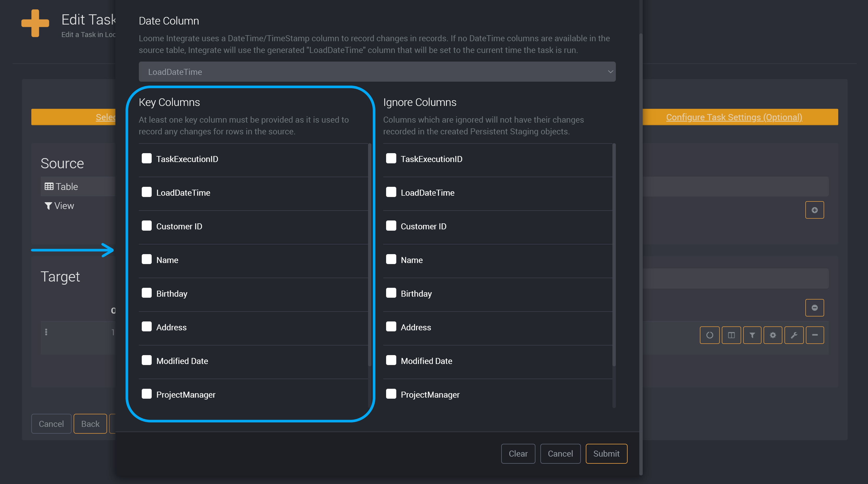Check Birthday under Ignore Columns
The width and height of the screenshot is (868, 484).
click(x=391, y=293)
